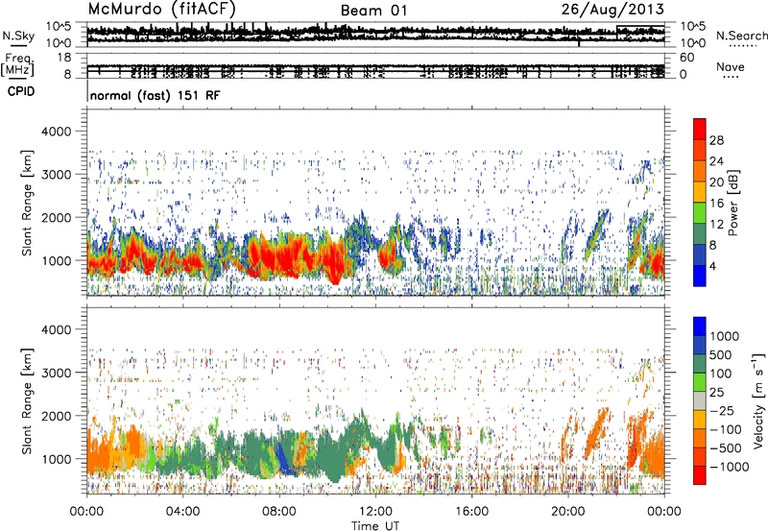
Task: Click the "2000" tick on the velocity panel
Action: (x=57, y=416)
